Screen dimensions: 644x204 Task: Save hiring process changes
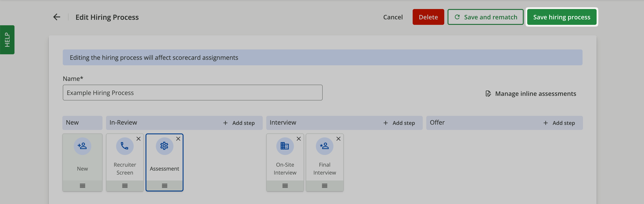tap(561, 17)
